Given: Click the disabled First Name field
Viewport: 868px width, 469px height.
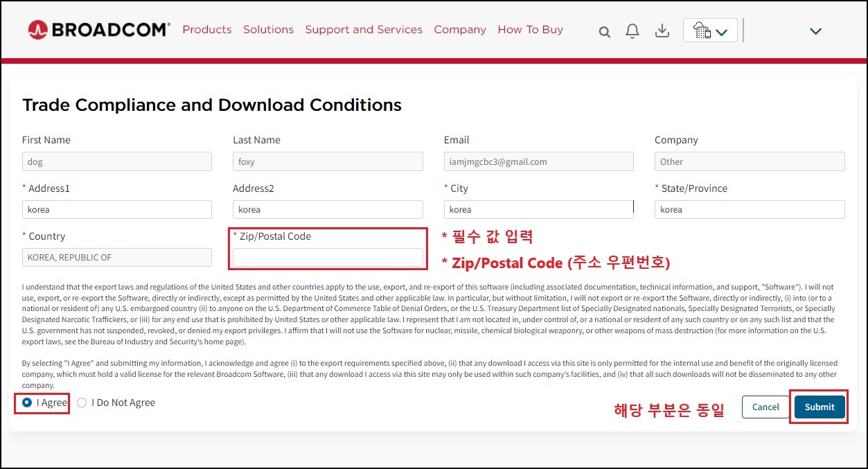Looking at the screenshot, I should pos(117,161).
